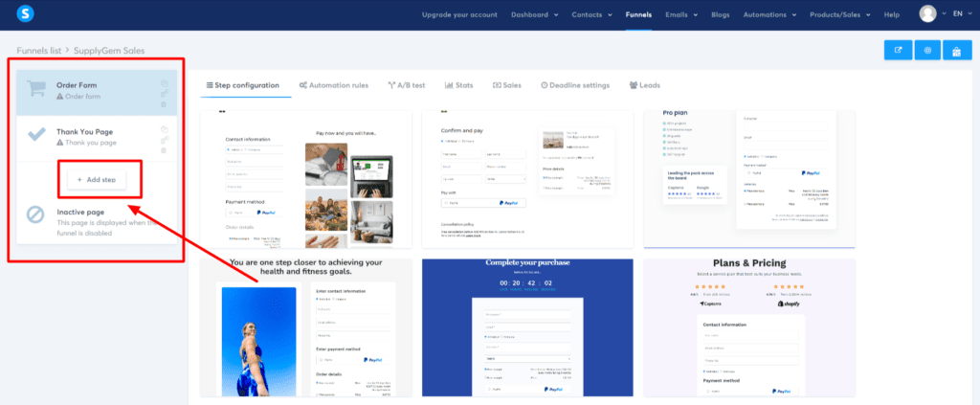The height and width of the screenshot is (405, 980).
Task: Open the Sales tab
Action: [x=507, y=85]
